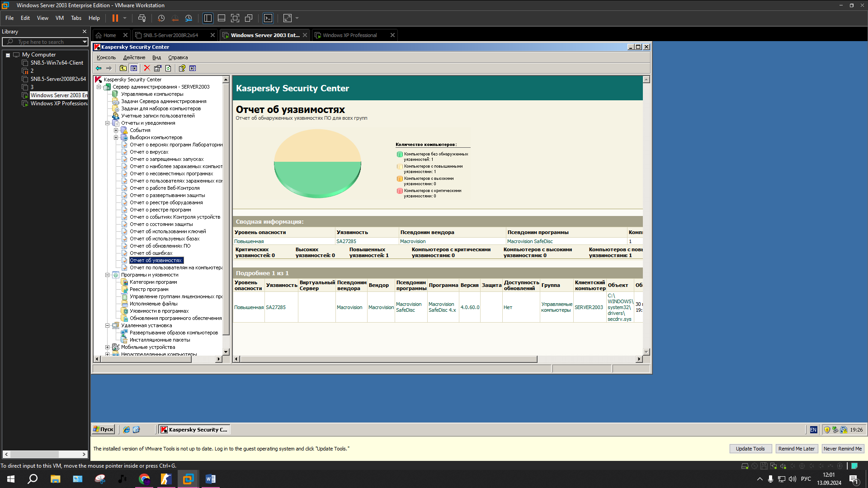Open Word from the Windows taskbar

point(211,479)
